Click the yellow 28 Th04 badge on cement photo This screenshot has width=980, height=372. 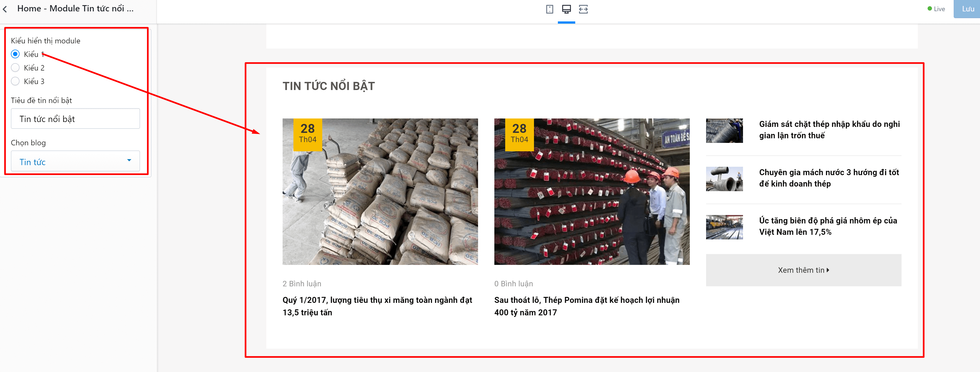click(x=307, y=134)
